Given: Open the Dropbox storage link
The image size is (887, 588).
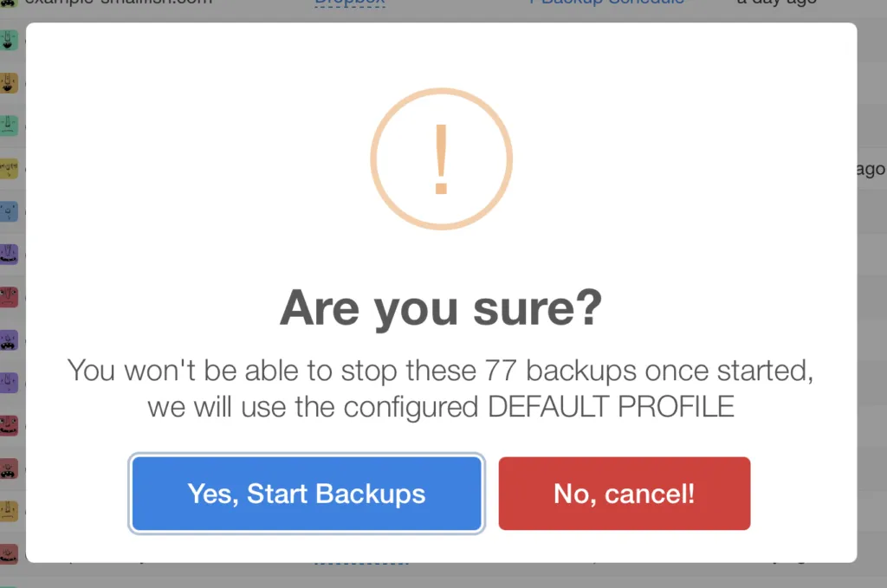Looking at the screenshot, I should pyautogui.click(x=349, y=3).
